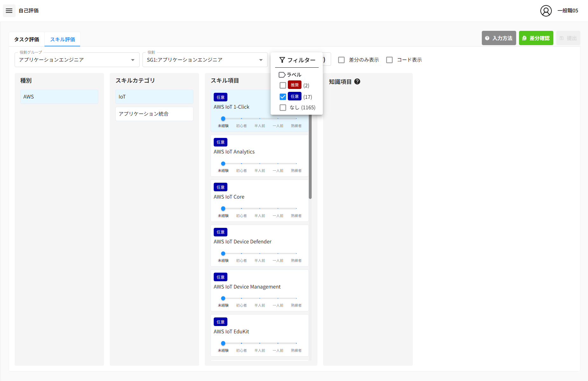Click the help icon beside 知識項目

point(357,82)
